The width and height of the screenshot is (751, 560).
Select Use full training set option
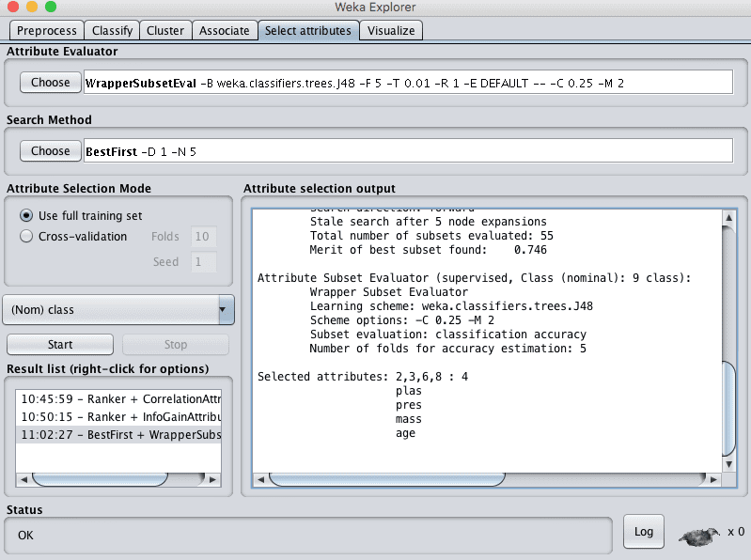click(x=81, y=216)
